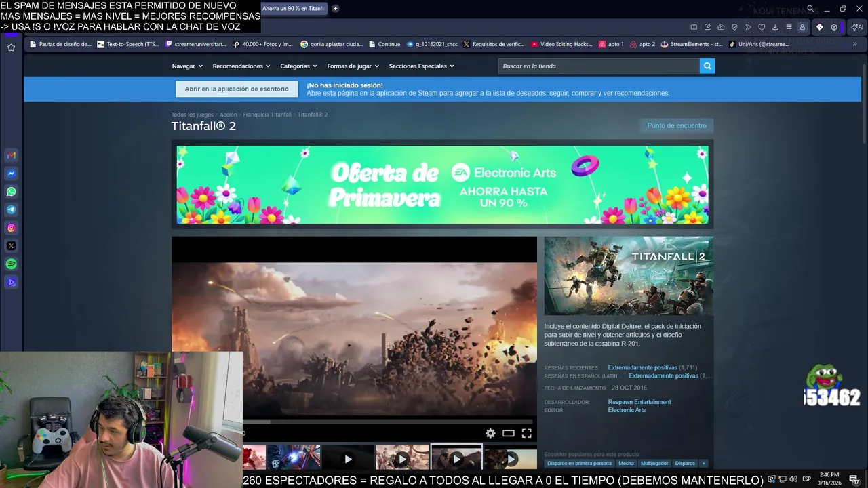This screenshot has height=488, width=868.
Task: Open video player settings gear
Action: (490, 433)
